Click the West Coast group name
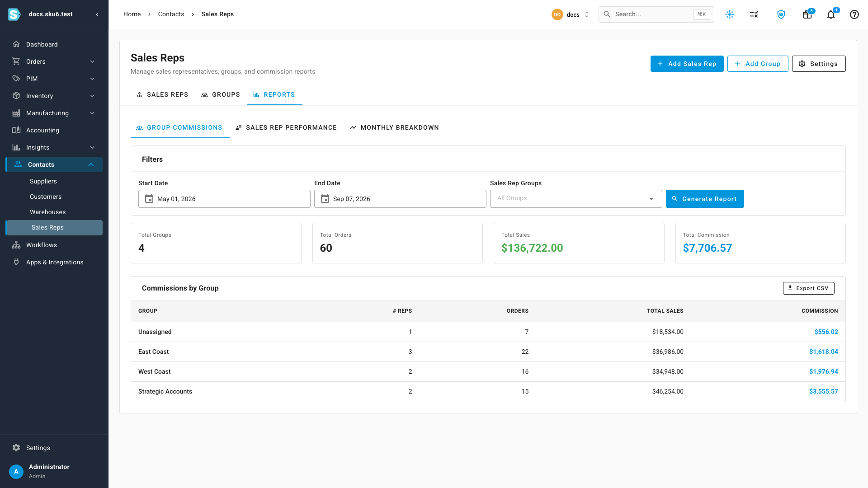Screen dimensions: 868x488 [x=154, y=371]
